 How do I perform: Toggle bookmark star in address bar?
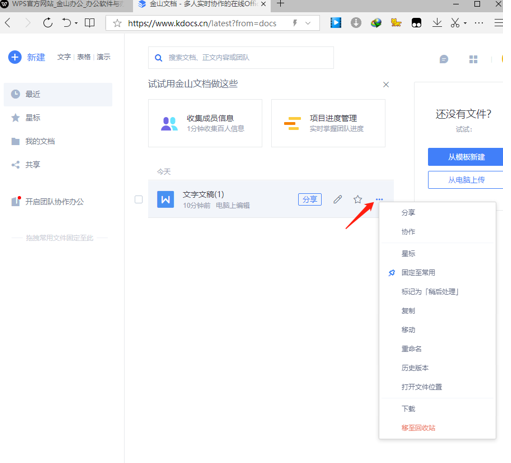pyautogui.click(x=117, y=23)
